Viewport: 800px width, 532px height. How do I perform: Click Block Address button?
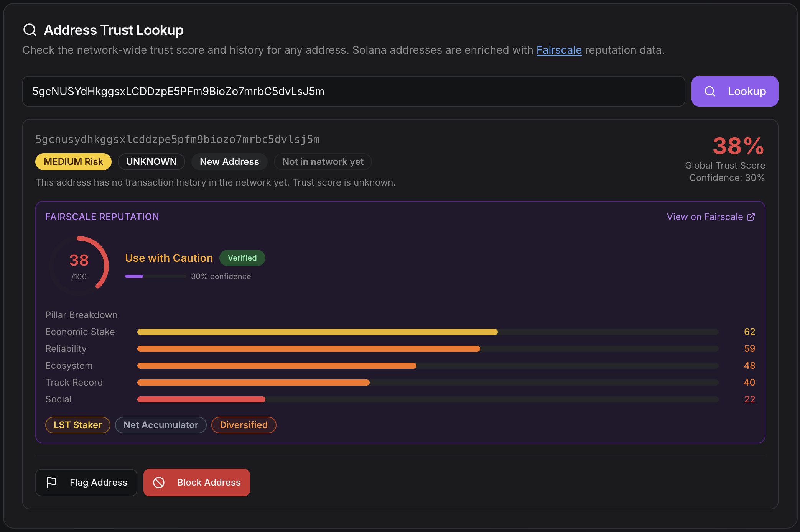pyautogui.click(x=197, y=482)
